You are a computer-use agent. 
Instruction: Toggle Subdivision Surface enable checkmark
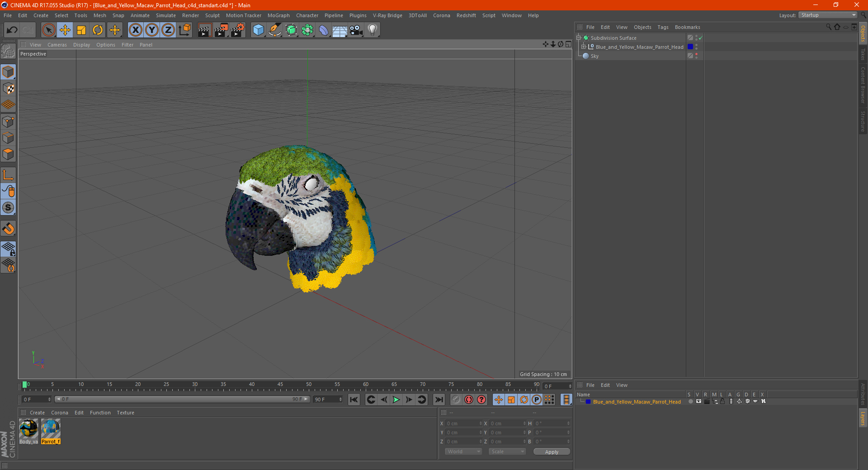click(700, 38)
